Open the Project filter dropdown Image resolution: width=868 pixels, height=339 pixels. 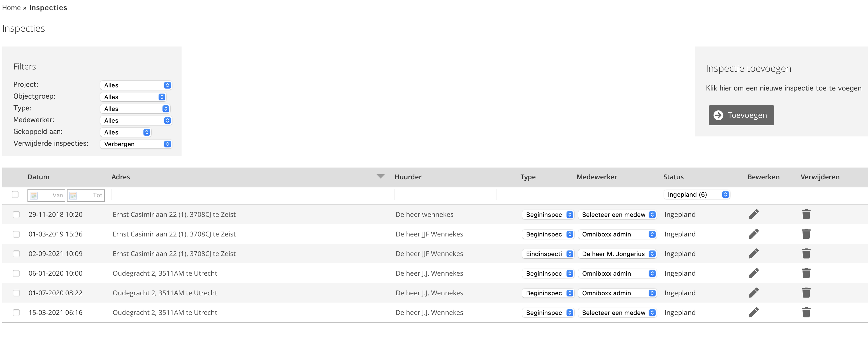[x=136, y=85]
